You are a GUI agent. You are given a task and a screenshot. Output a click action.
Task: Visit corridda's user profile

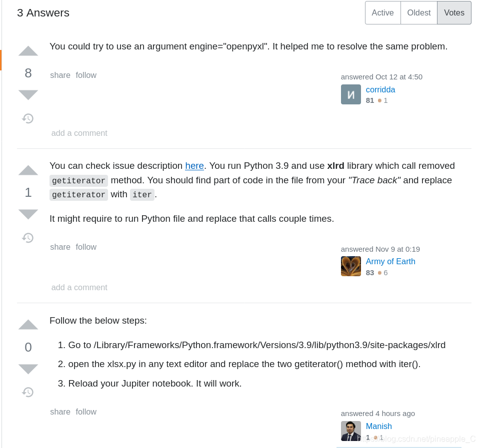[x=380, y=89]
